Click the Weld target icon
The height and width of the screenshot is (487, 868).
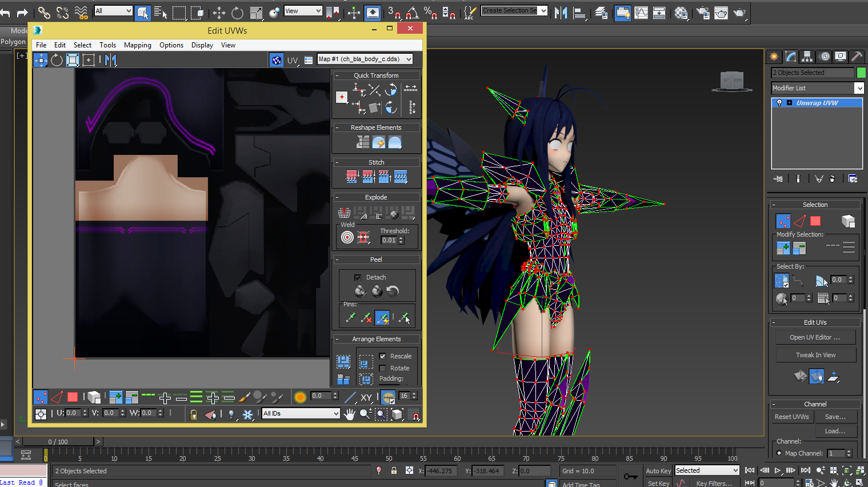(x=347, y=238)
